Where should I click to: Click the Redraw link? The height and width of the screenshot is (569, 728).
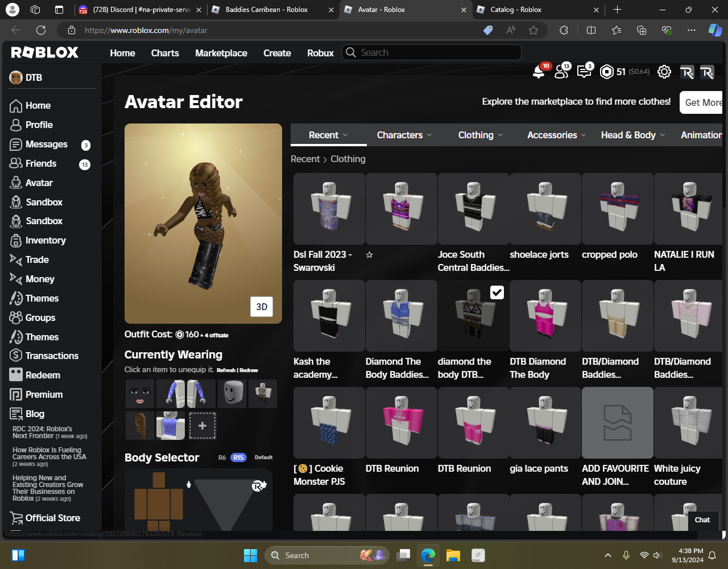[249, 370]
